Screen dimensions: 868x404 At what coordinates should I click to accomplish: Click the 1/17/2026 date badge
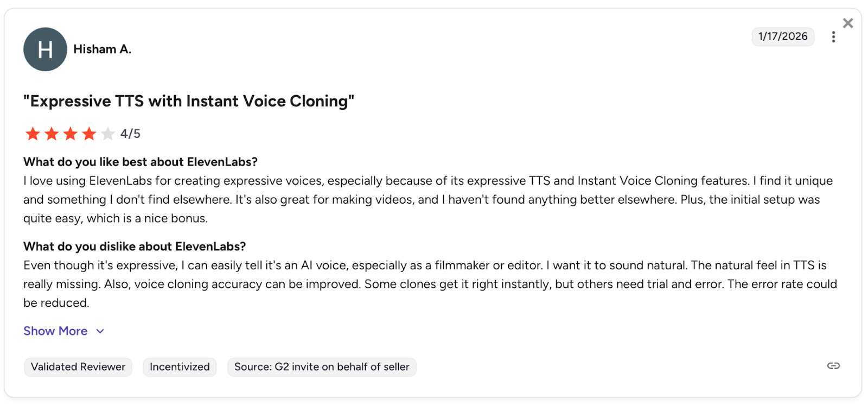point(783,36)
